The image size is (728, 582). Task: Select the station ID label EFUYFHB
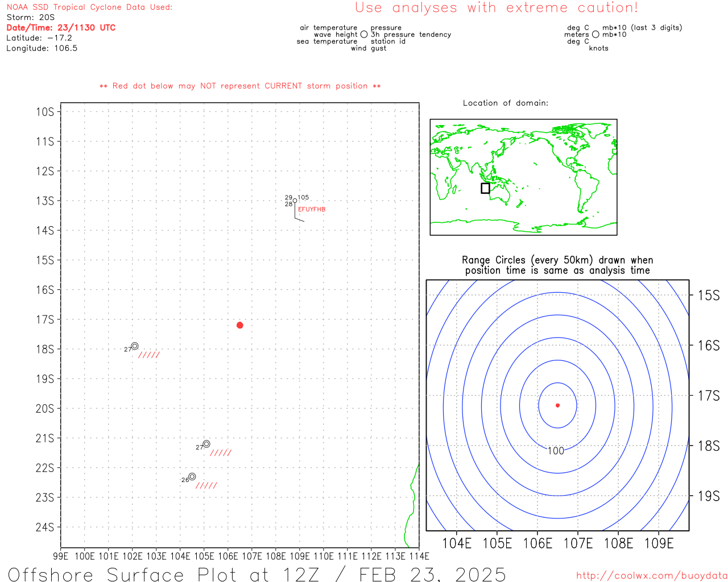tap(312, 209)
